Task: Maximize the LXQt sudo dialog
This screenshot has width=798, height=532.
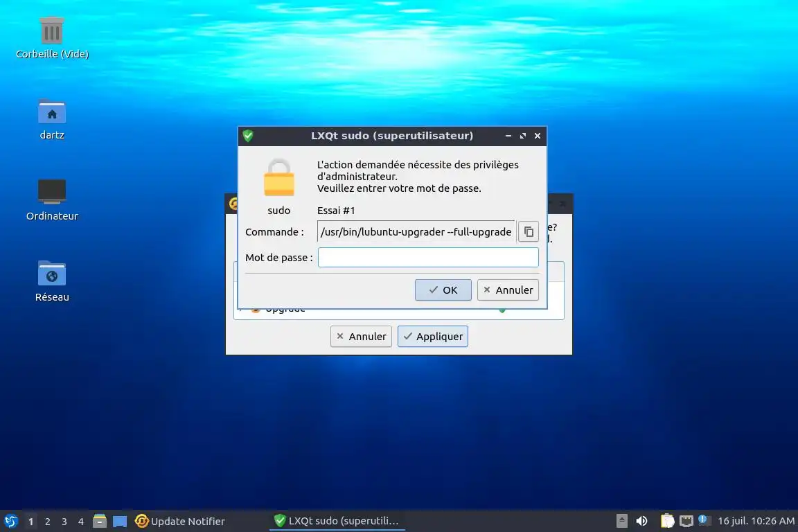Action: (523, 136)
